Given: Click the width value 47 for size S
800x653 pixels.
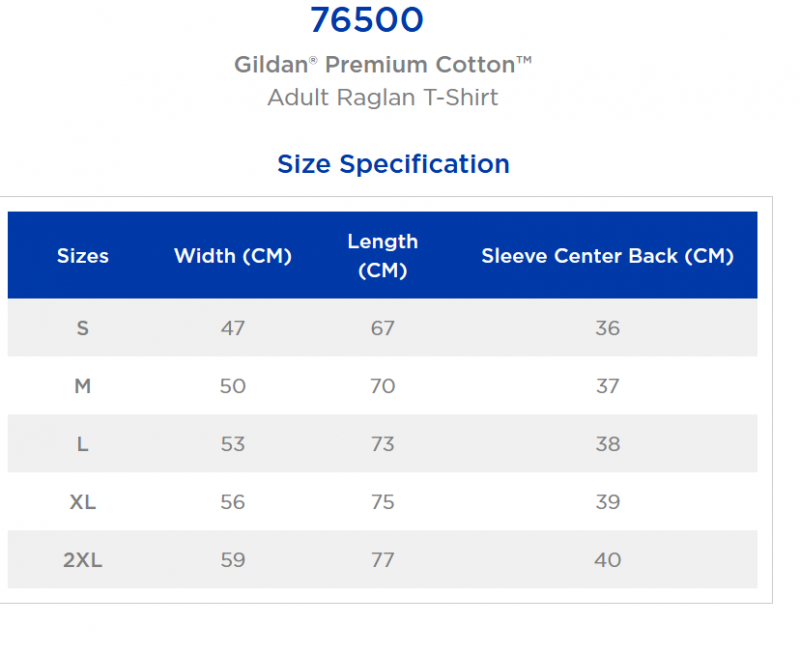Looking at the screenshot, I should click(233, 328).
